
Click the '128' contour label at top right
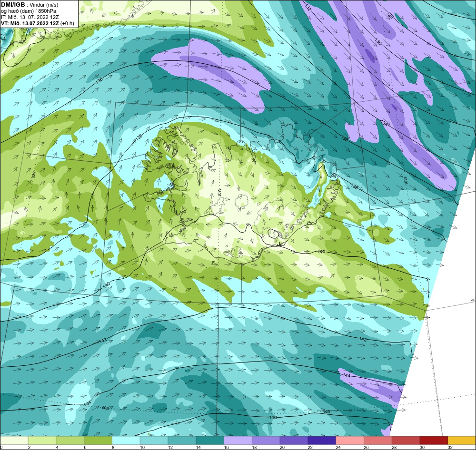click(390, 16)
